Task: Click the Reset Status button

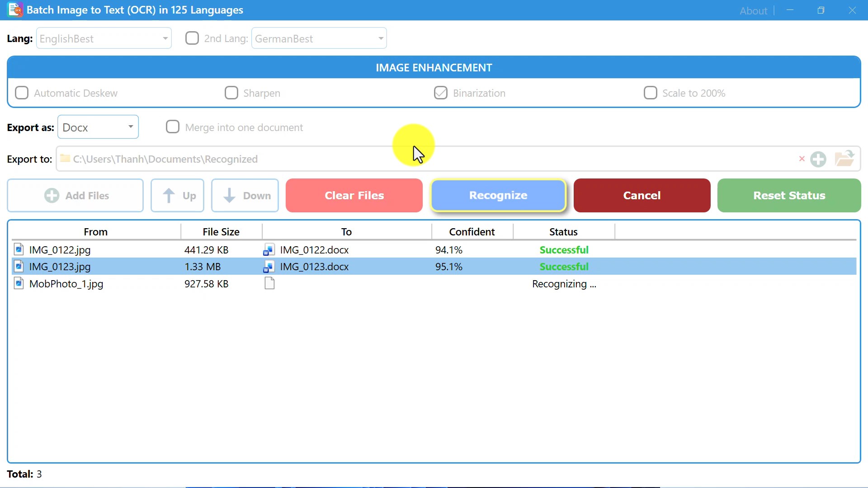Action: pyautogui.click(x=789, y=195)
